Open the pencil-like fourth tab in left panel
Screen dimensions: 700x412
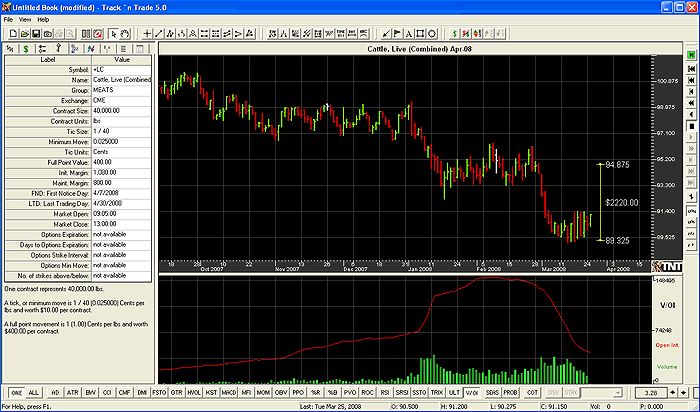point(58,49)
